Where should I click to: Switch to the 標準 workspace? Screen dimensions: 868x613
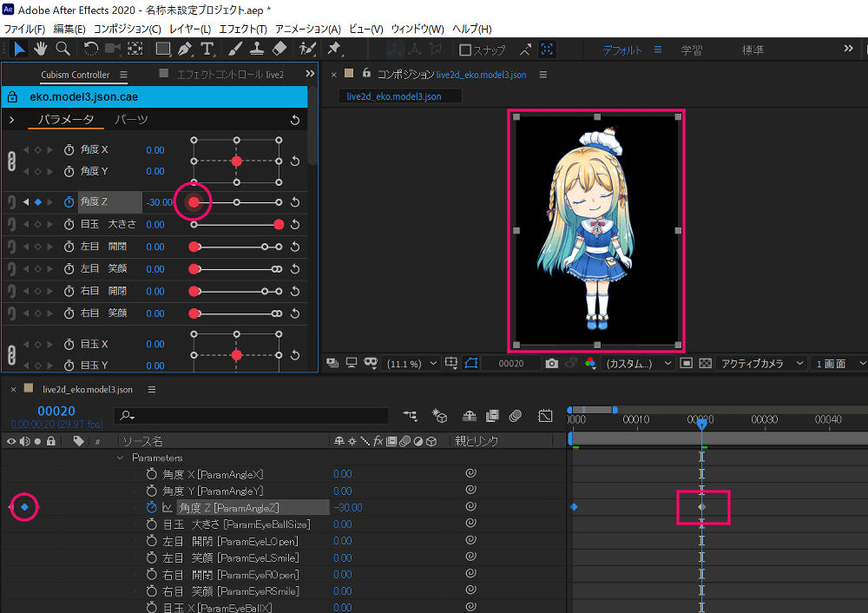pyautogui.click(x=753, y=49)
